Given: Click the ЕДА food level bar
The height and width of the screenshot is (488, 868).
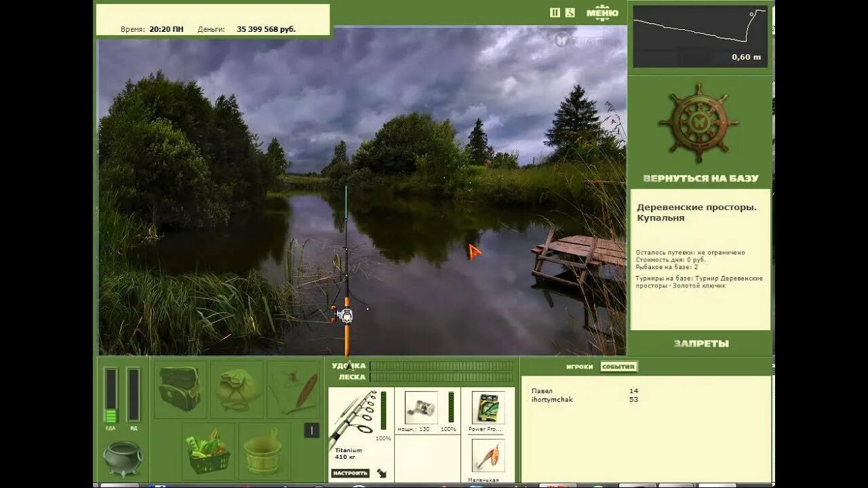Looking at the screenshot, I should point(111,395).
